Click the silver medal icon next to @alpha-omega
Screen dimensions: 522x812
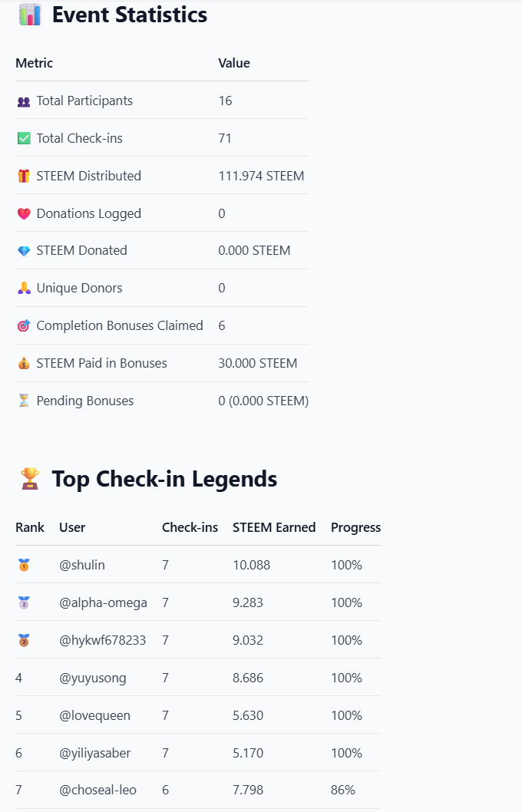(x=24, y=602)
